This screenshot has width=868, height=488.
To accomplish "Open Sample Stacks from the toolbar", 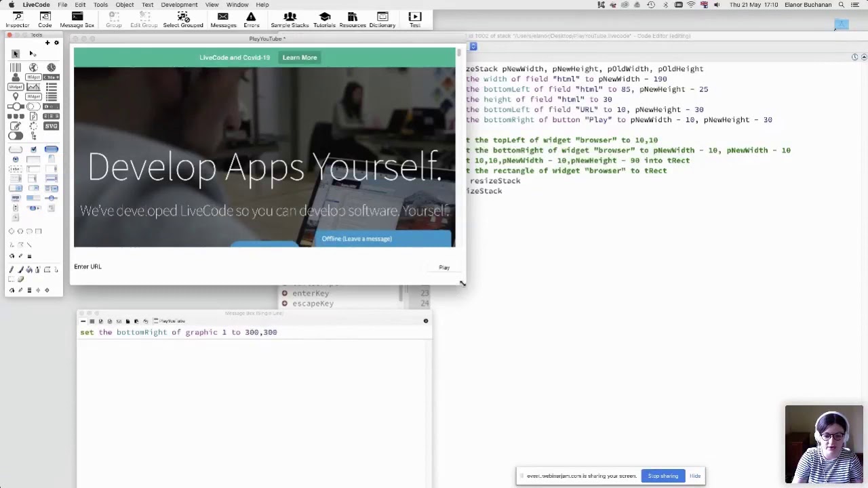I will [290, 20].
